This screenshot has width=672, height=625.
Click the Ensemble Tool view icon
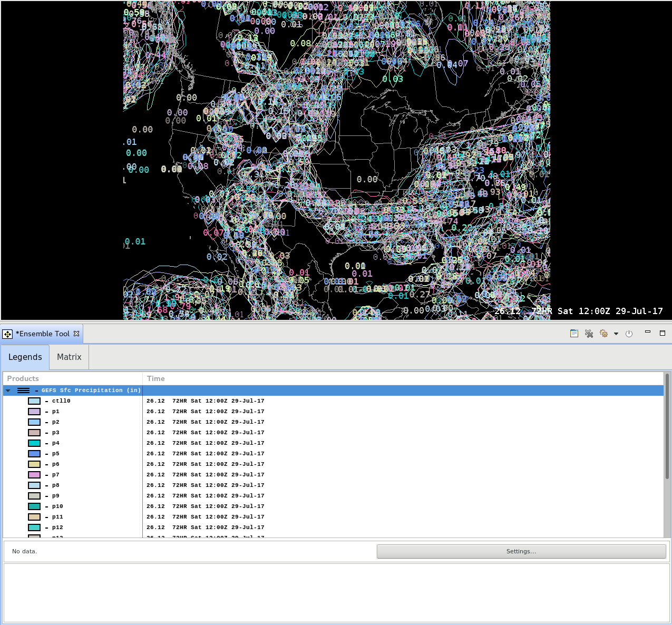(7, 334)
